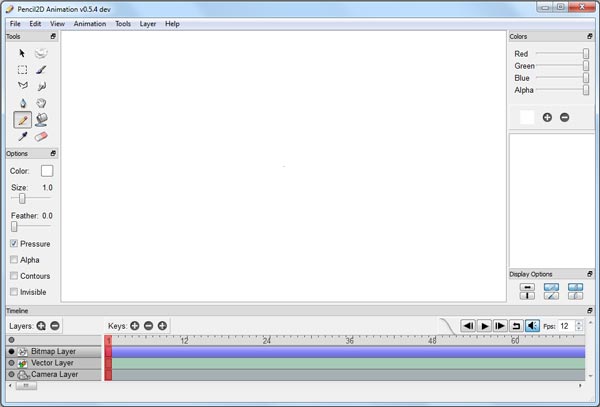600x407 pixels.
Task: Open the Animation menu
Action: pyautogui.click(x=90, y=24)
